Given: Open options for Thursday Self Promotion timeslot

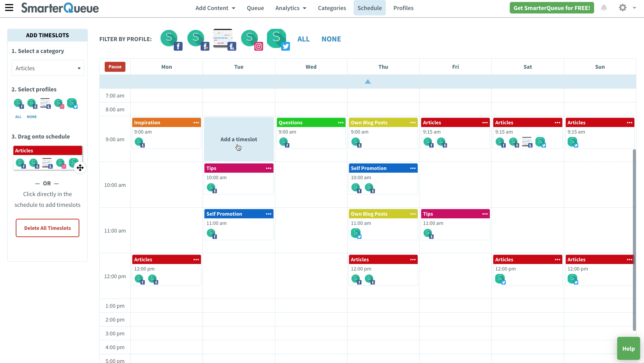Looking at the screenshot, I should tap(413, 168).
